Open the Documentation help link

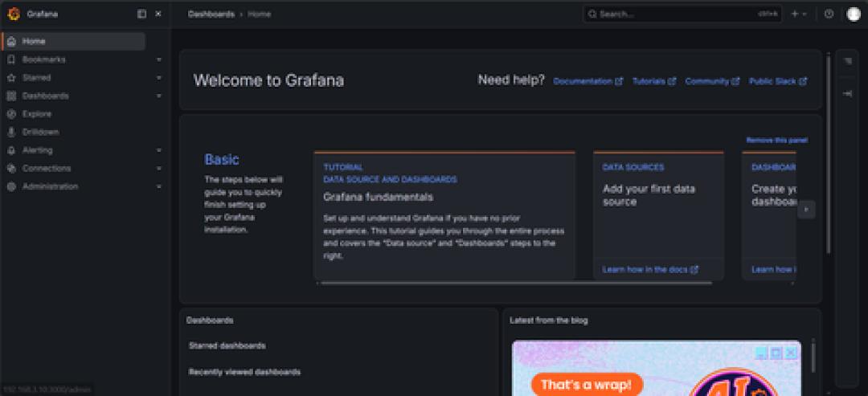(588, 81)
